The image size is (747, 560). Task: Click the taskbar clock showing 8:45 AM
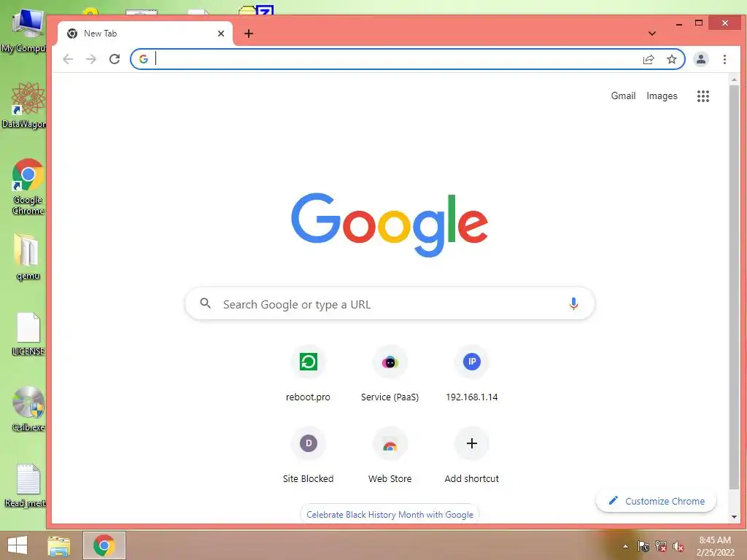pyautogui.click(x=715, y=546)
